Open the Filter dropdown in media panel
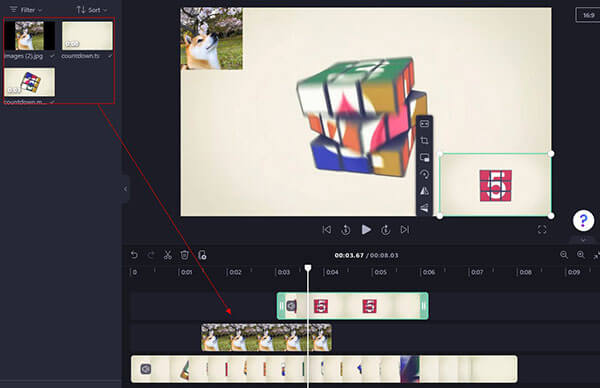This screenshot has height=388, width=600. pyautogui.click(x=26, y=9)
